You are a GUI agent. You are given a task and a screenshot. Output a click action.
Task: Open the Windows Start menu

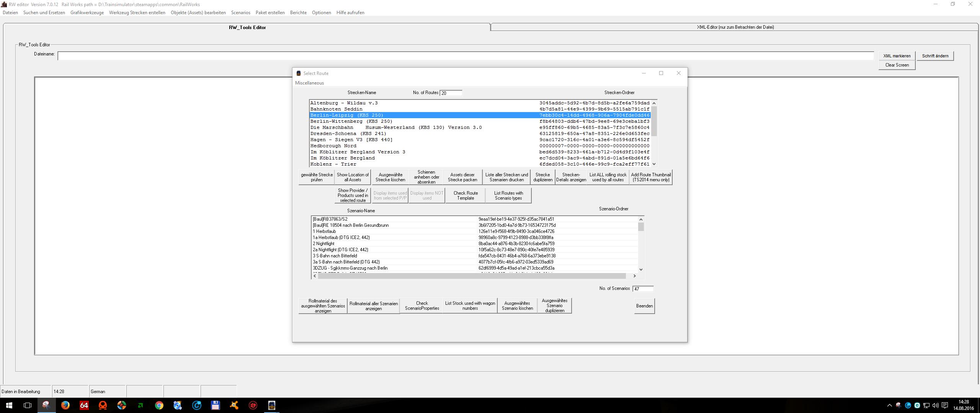tap(9, 405)
